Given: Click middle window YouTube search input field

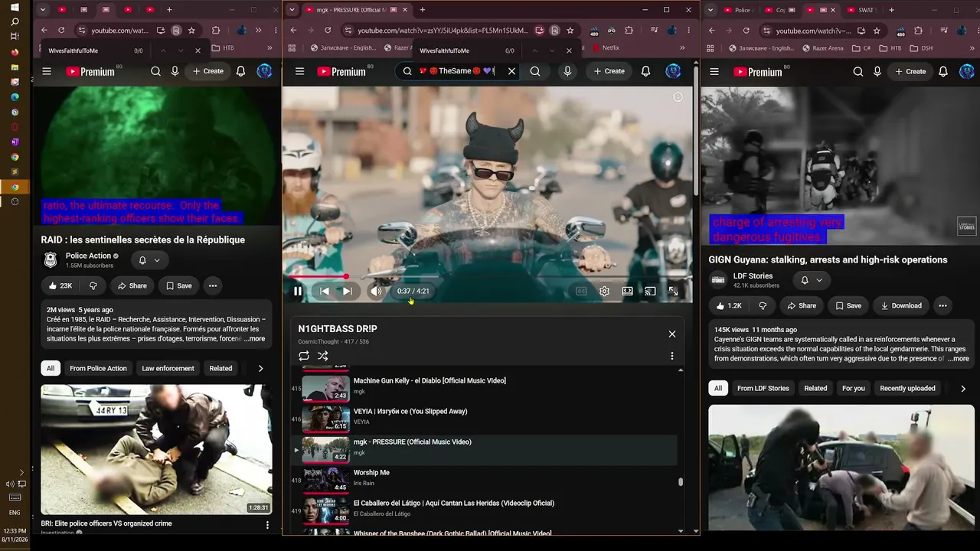Looking at the screenshot, I should [458, 71].
